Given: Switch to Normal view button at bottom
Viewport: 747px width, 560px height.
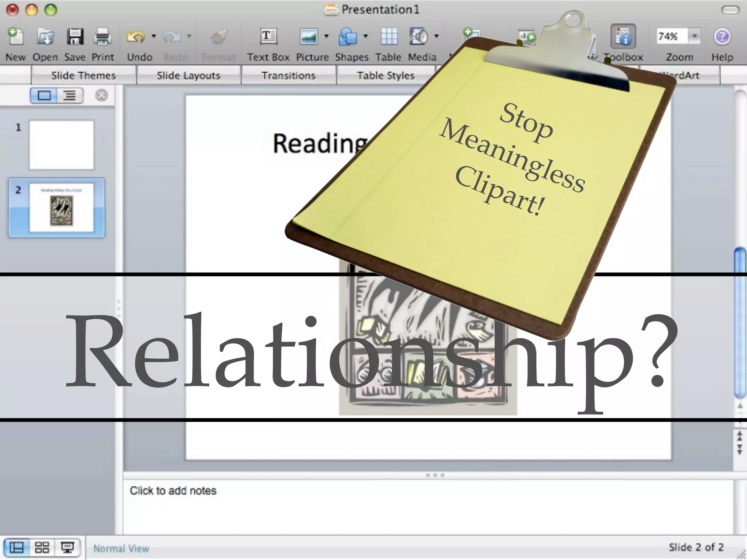Looking at the screenshot, I should coord(16,548).
